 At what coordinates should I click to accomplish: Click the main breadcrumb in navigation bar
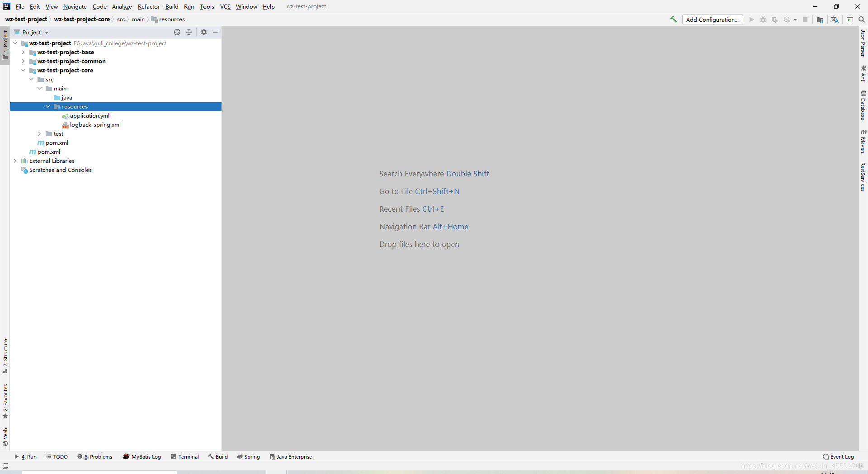tap(138, 19)
